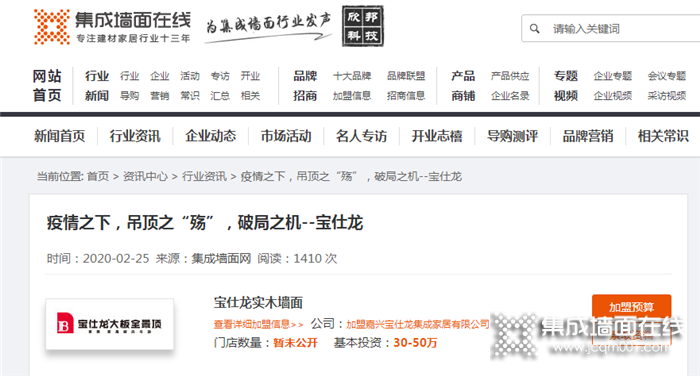Click 资讯中心 in the breadcrumb
Screen dimensions: 700x376
[145, 176]
